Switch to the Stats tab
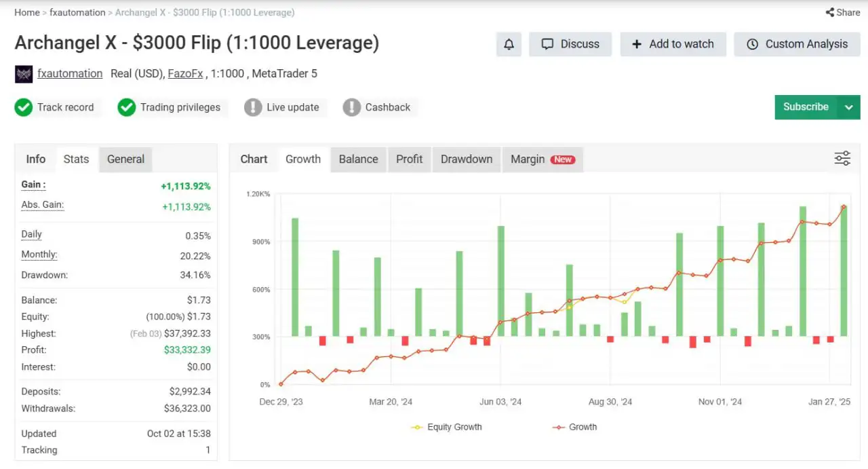 pyautogui.click(x=76, y=159)
